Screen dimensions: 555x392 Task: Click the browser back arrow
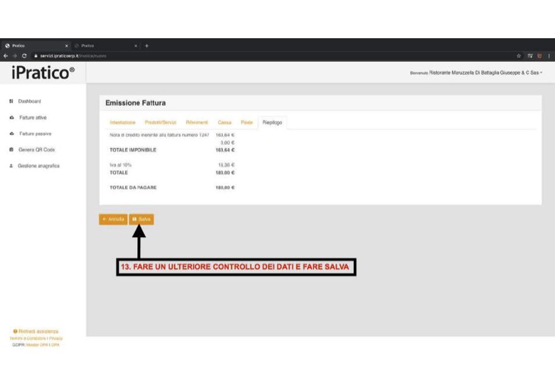click(x=5, y=56)
